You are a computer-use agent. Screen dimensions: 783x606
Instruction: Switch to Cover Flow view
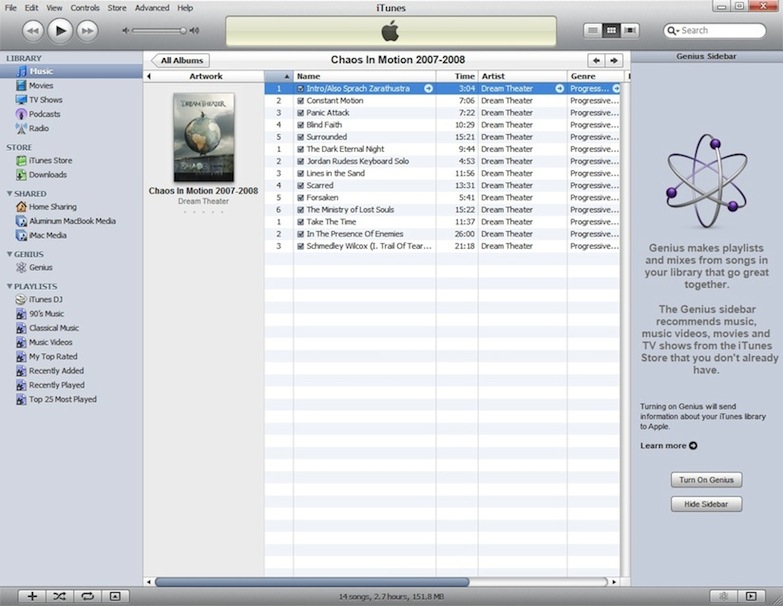630,30
